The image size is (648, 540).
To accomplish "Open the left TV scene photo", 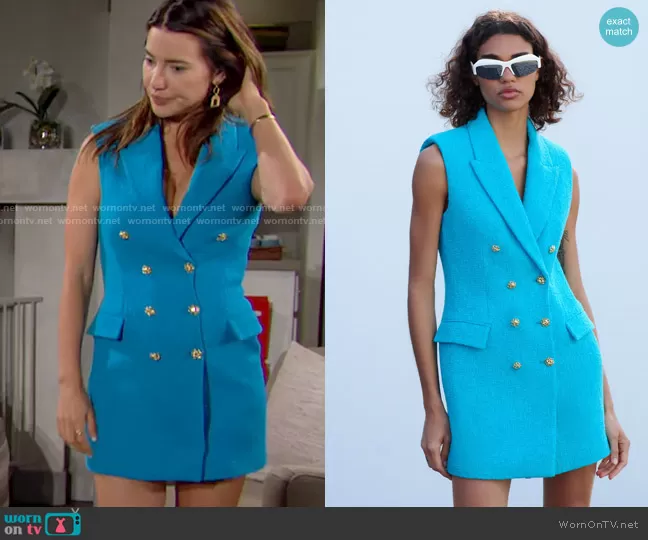I will click(162, 253).
